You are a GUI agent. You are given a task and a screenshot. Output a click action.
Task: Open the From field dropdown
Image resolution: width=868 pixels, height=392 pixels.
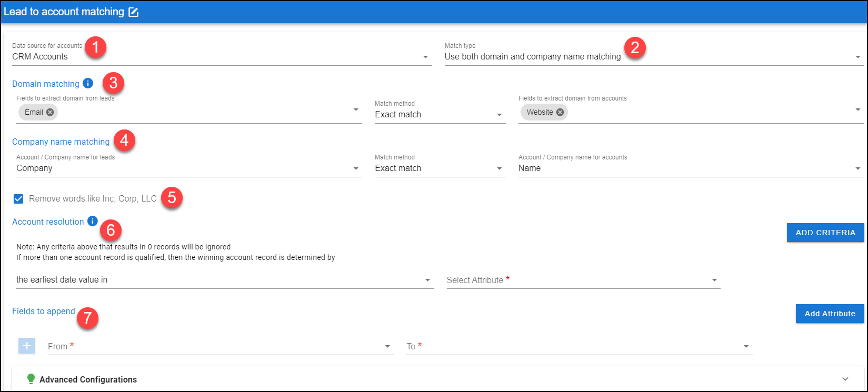tap(221, 346)
